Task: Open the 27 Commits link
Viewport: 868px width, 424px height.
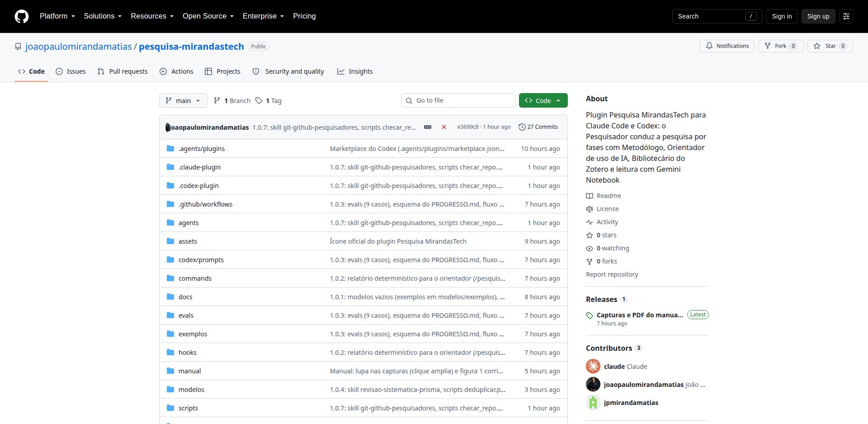Action: pos(538,127)
